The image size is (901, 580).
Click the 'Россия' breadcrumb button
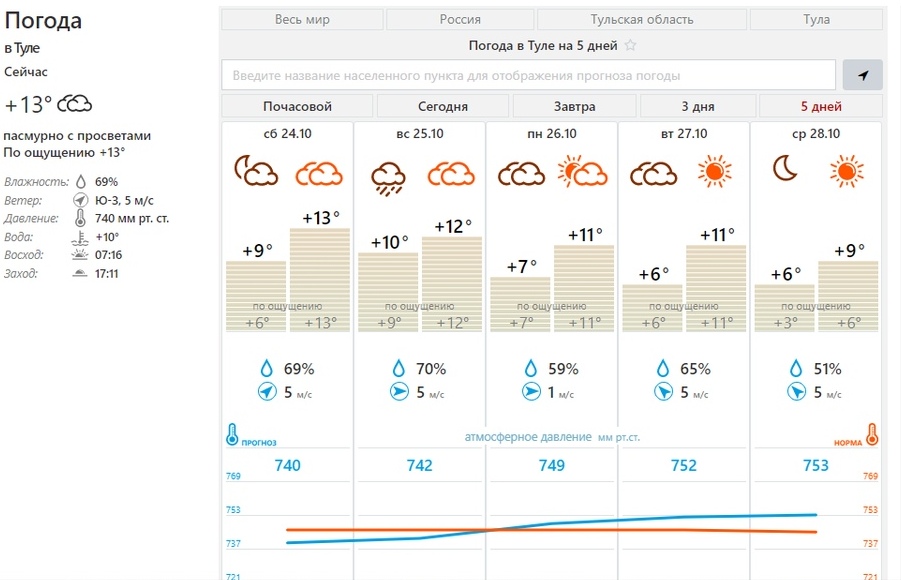pyautogui.click(x=460, y=19)
